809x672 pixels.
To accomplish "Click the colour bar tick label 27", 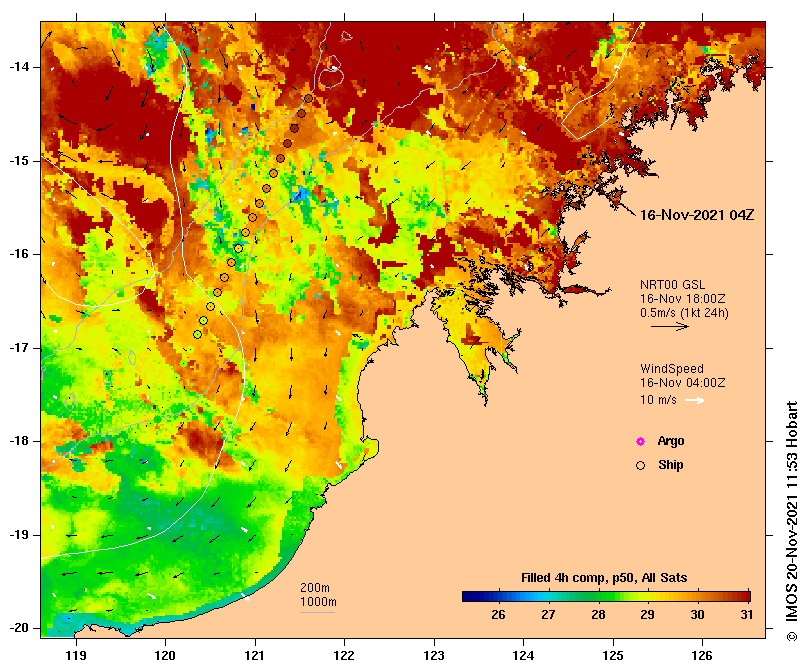I will [x=548, y=615].
